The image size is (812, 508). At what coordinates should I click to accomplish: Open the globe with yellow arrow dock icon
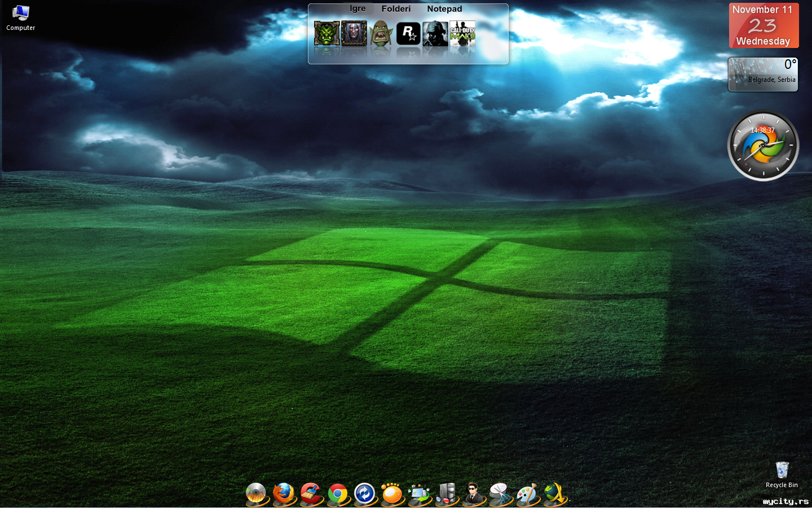point(555,494)
